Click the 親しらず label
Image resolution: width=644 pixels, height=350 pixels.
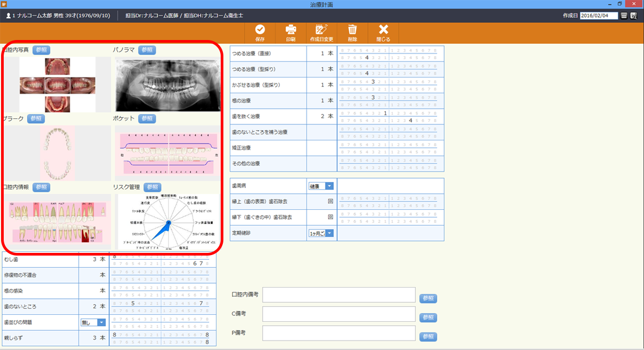pos(14,338)
